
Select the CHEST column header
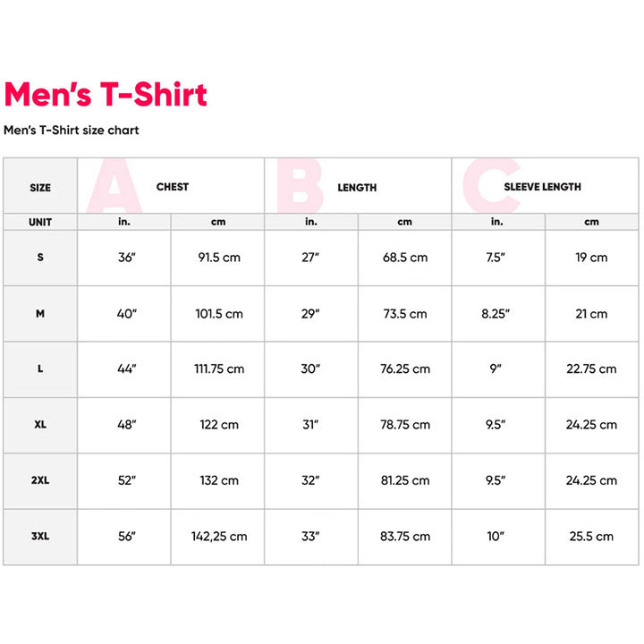tap(173, 187)
